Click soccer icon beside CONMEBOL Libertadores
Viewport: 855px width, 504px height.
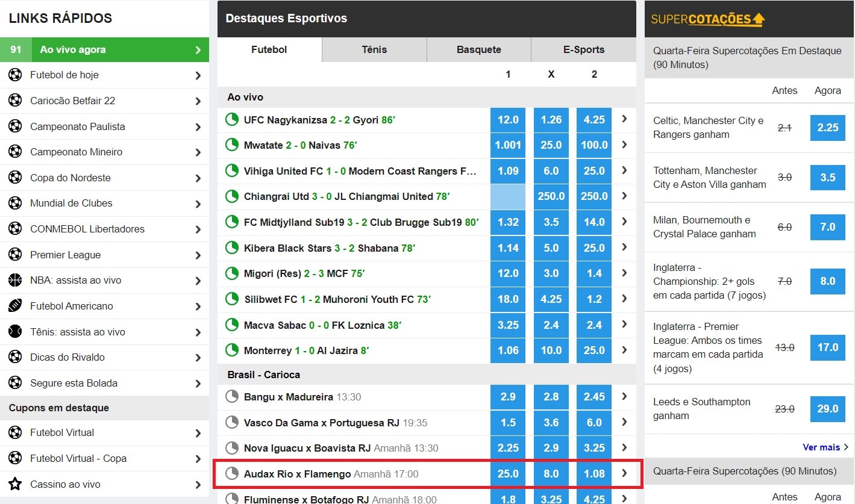[x=15, y=229]
